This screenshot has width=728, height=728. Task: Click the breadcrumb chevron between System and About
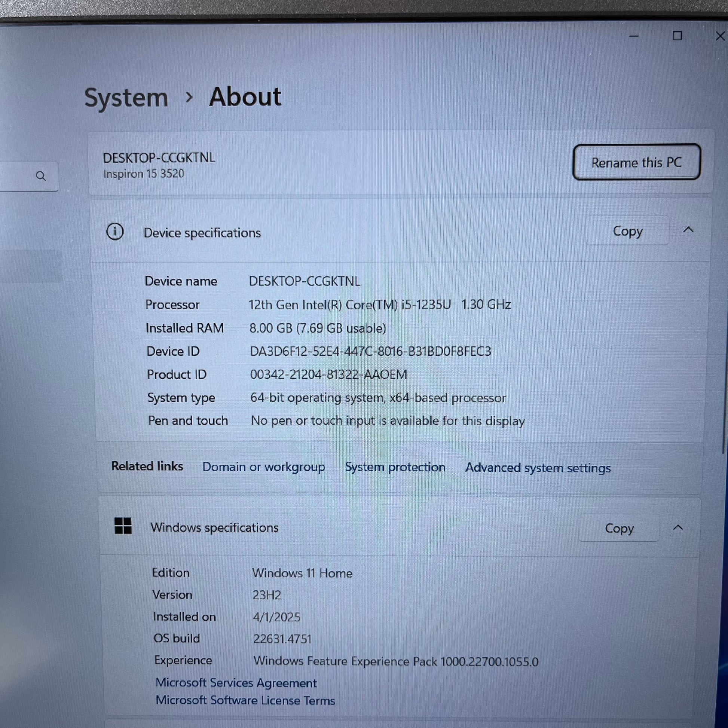tap(189, 97)
